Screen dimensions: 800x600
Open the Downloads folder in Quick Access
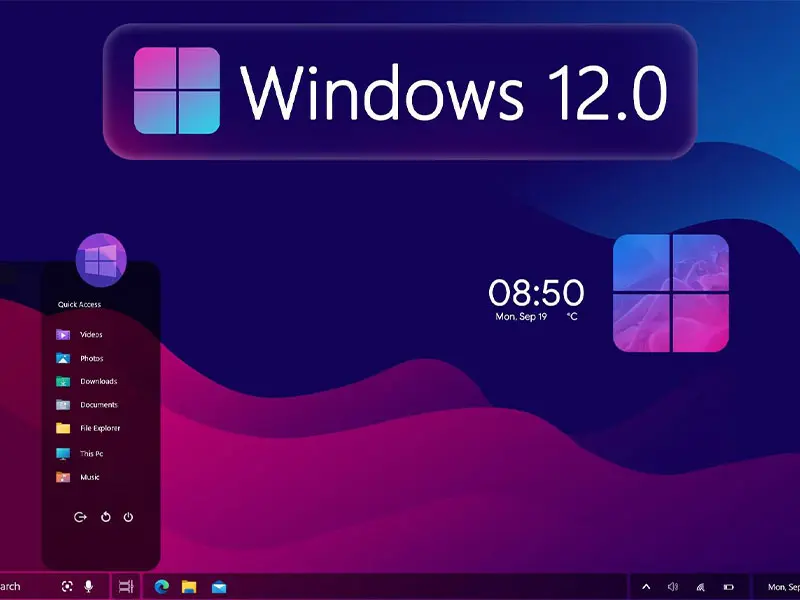tap(86, 381)
